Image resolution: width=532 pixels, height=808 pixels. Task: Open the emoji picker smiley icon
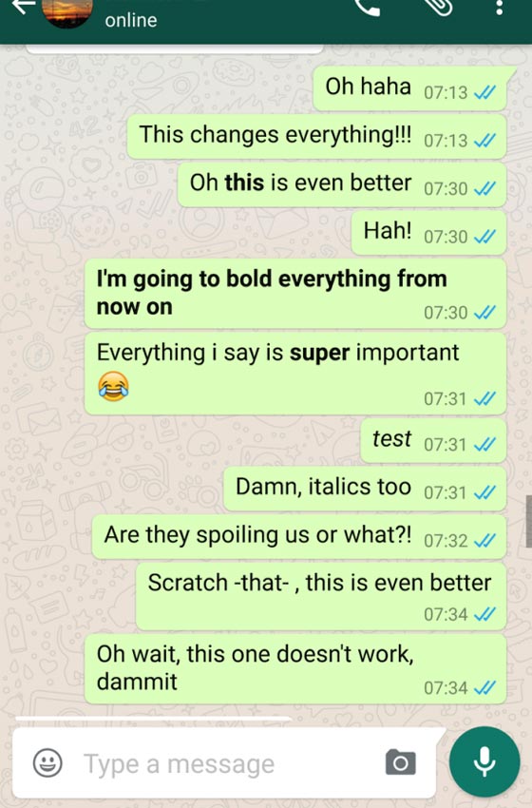pyautogui.click(x=47, y=762)
